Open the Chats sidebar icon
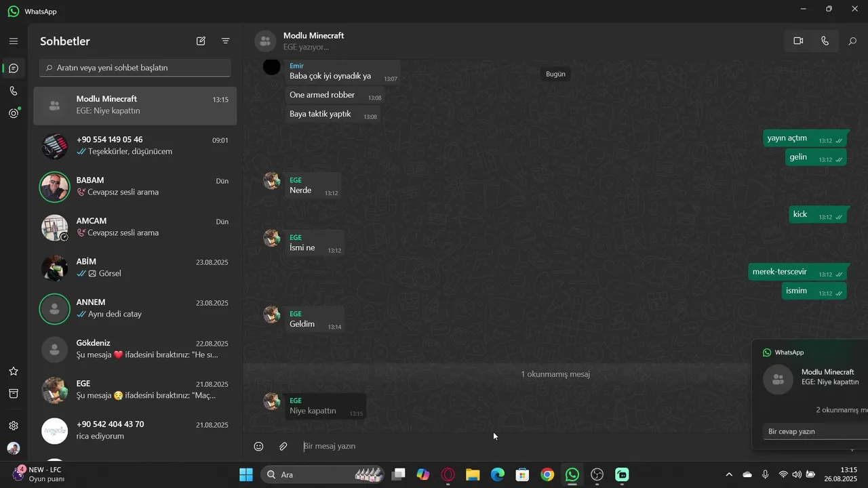 [14, 68]
